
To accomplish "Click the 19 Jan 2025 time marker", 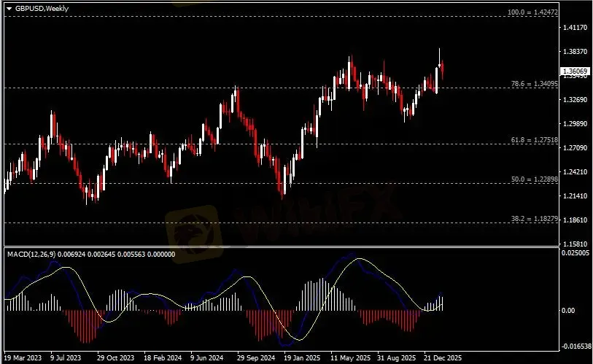I will 302,357.
